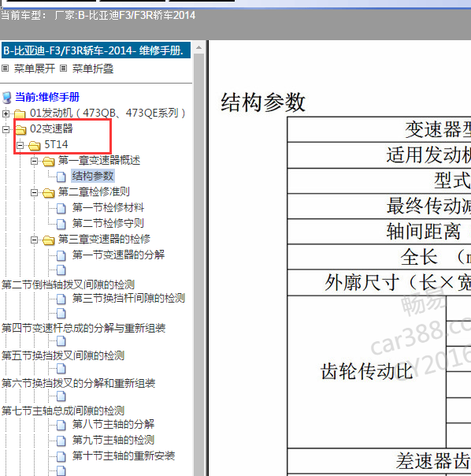
Task: Click page icon above 第二节倒档轴拨叉间隙的检测
Action: coord(61,270)
